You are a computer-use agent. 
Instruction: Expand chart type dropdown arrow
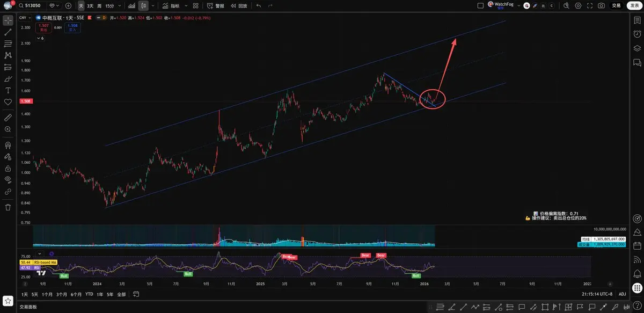pyautogui.click(x=153, y=5)
